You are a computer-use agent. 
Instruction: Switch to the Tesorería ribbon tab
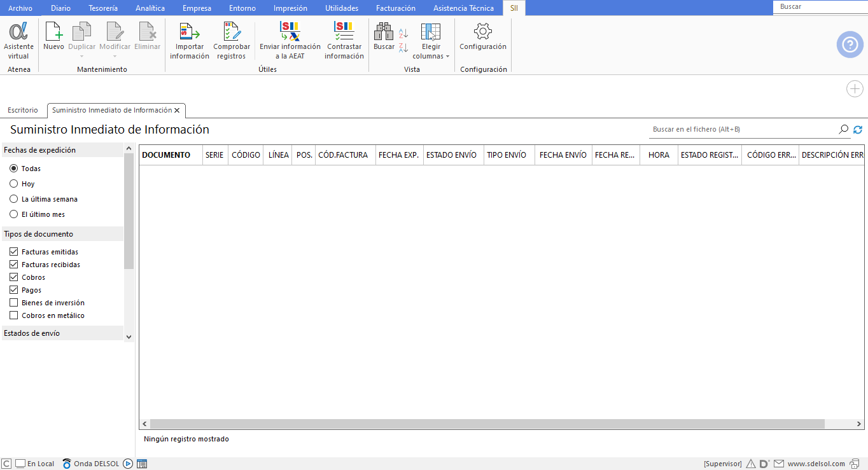103,8
